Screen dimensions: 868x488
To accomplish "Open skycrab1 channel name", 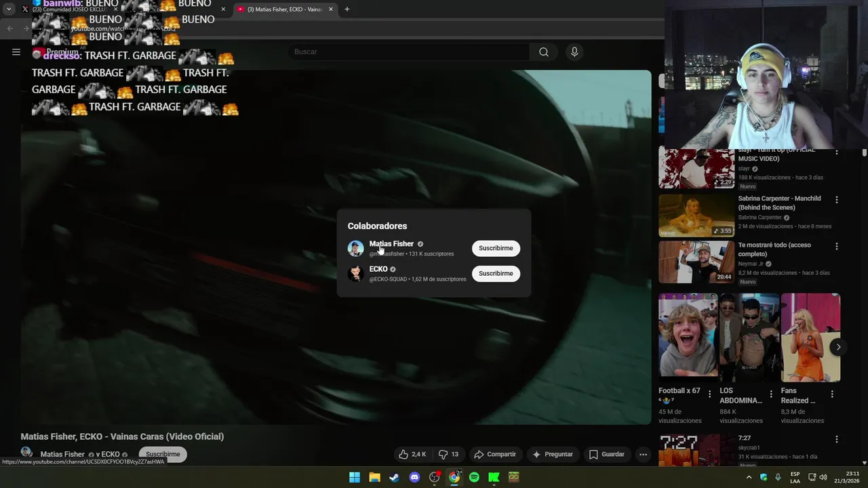I will pos(751,448).
